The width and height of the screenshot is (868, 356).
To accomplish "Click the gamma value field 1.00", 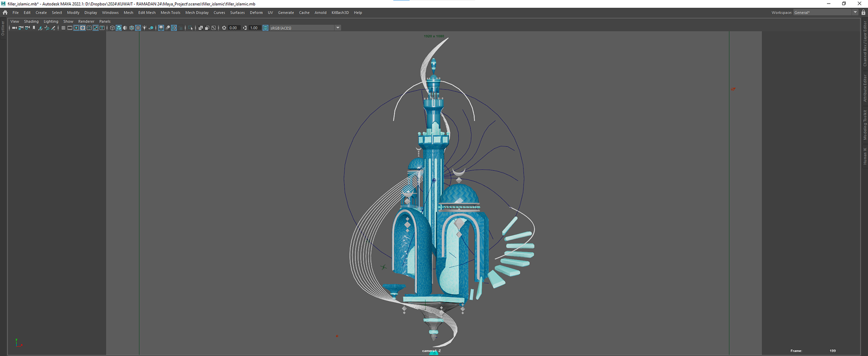I will [255, 28].
